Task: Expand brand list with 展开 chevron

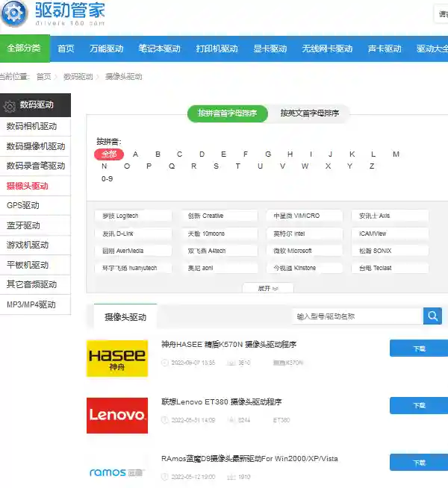Action: (x=268, y=288)
